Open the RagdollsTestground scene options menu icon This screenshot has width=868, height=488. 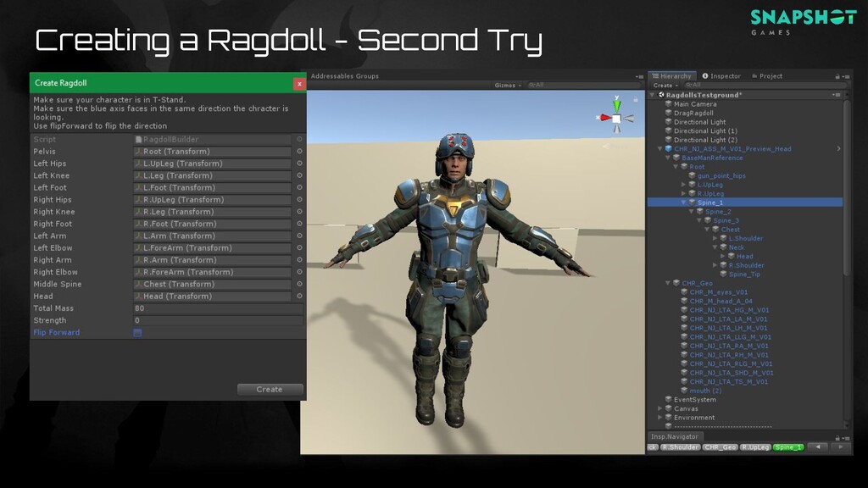tap(837, 95)
